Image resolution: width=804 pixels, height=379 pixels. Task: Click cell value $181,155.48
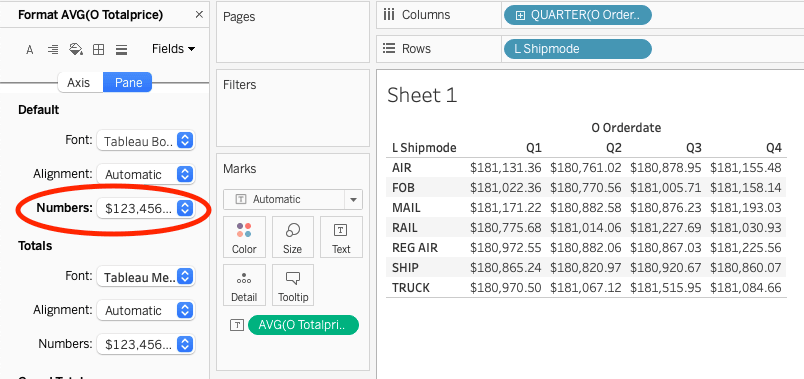point(746,168)
